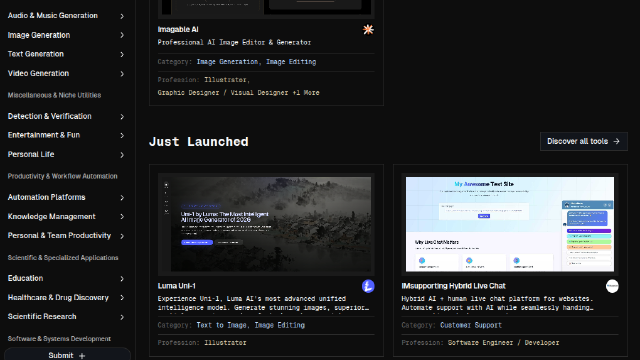This screenshot has height=360, width=640.
Task: Click the Submit button
Action: coord(67,355)
